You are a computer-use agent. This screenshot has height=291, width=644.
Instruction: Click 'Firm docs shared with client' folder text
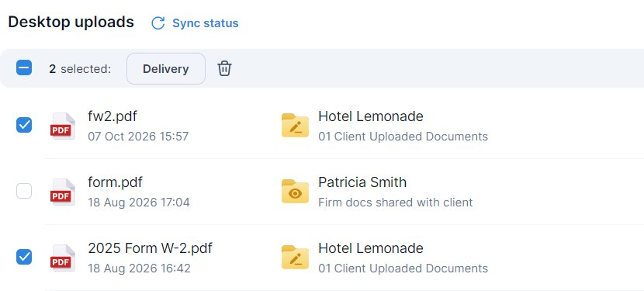[x=396, y=203]
